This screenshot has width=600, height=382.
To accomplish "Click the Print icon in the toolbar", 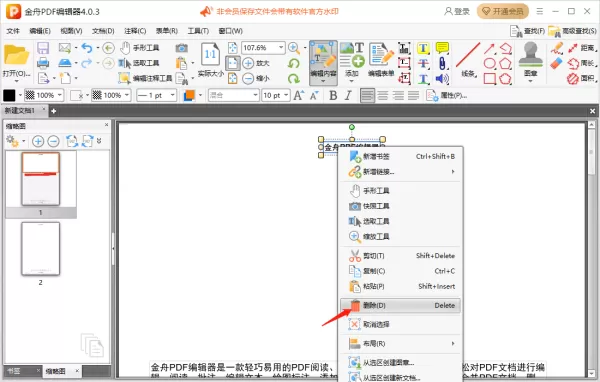I will [x=43, y=63].
